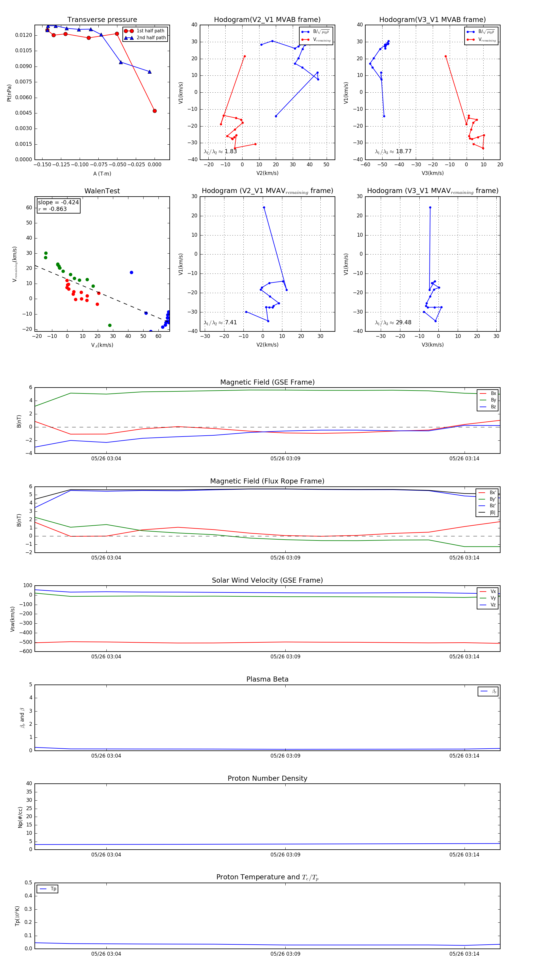The width and height of the screenshot is (535, 980).
Task: Select 'Vx' in the solar wind legend
Action: tap(488, 592)
